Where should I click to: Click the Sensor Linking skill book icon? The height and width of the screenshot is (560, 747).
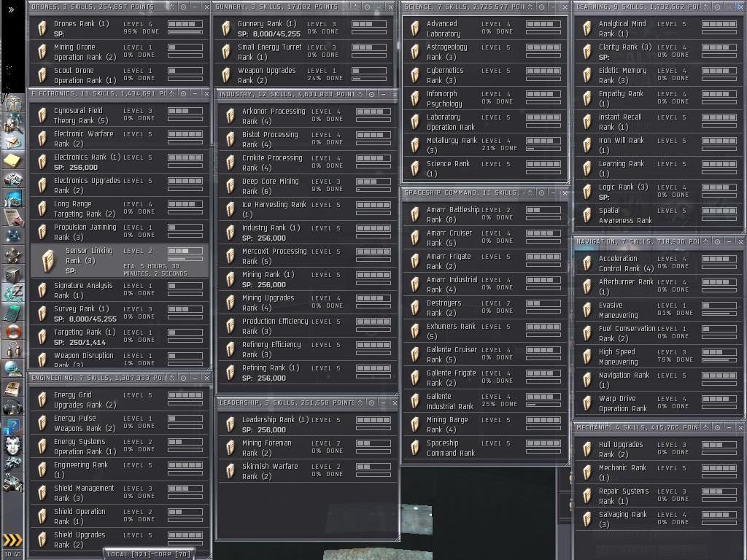point(48,261)
